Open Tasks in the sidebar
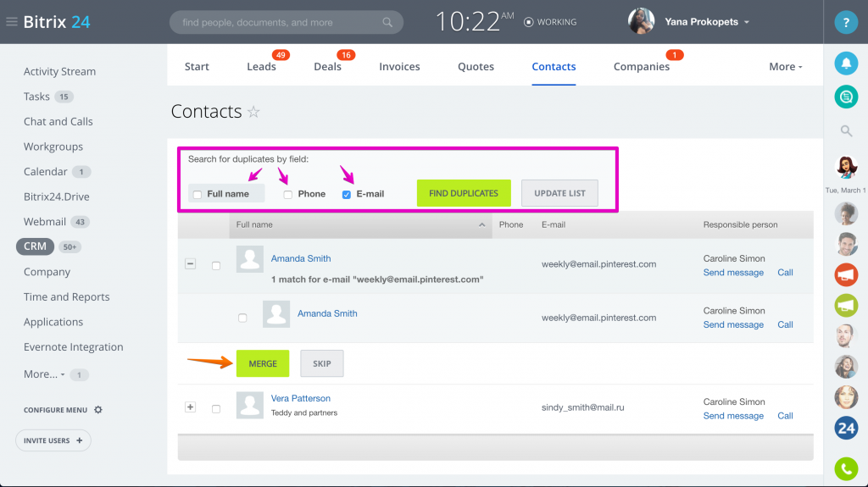The height and width of the screenshot is (487, 868). (x=36, y=97)
